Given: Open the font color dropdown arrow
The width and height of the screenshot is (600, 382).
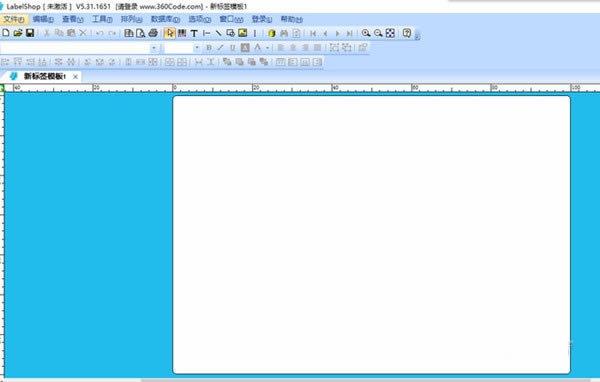Looking at the screenshot, I should [x=267, y=48].
